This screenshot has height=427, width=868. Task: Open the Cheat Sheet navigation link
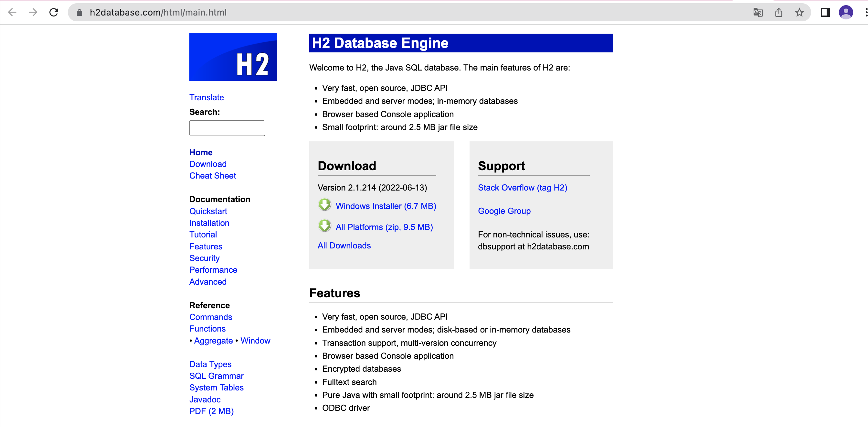coord(212,176)
